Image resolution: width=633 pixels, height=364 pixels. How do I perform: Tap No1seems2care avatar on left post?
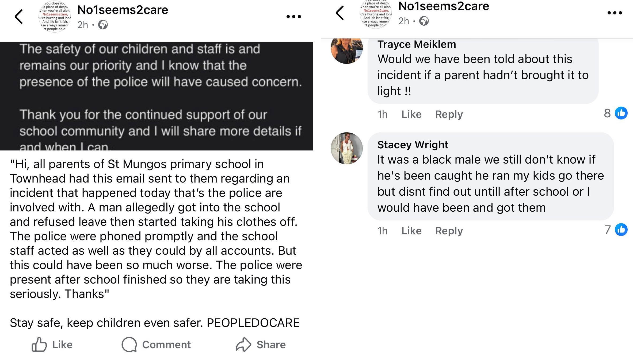pos(55,17)
